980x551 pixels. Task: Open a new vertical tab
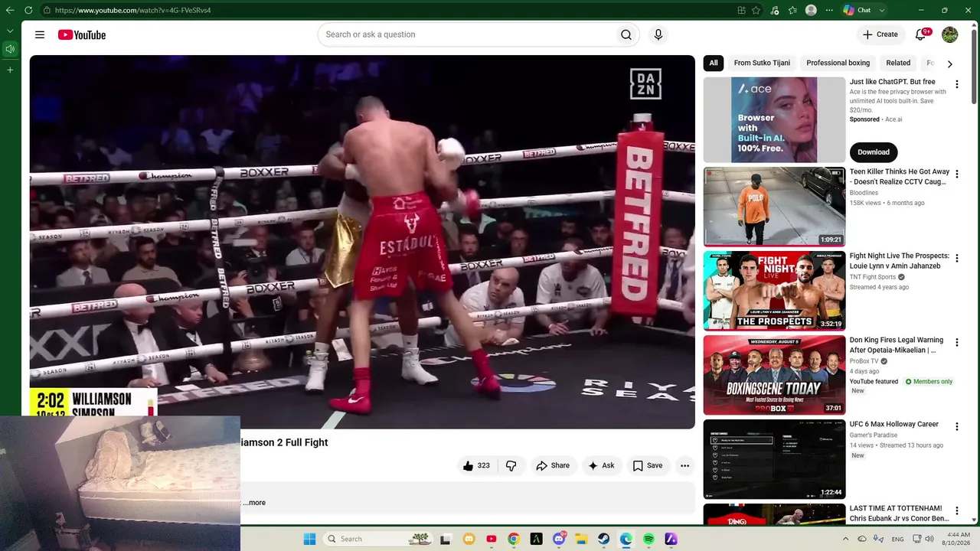click(x=10, y=70)
